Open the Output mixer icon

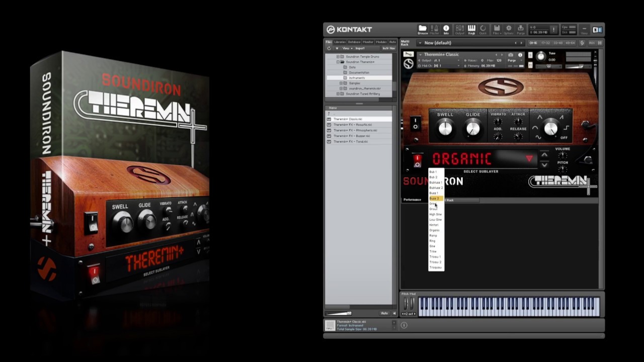click(x=460, y=30)
